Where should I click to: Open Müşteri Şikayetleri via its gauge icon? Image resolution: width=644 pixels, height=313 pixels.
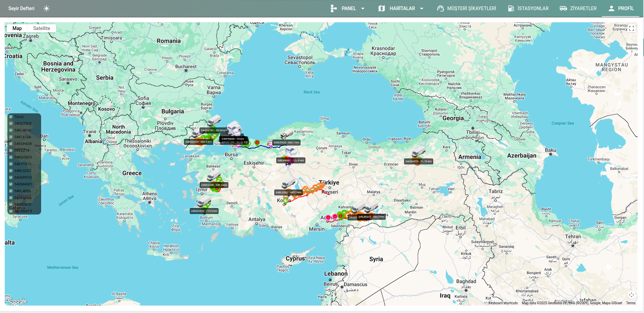point(440,8)
